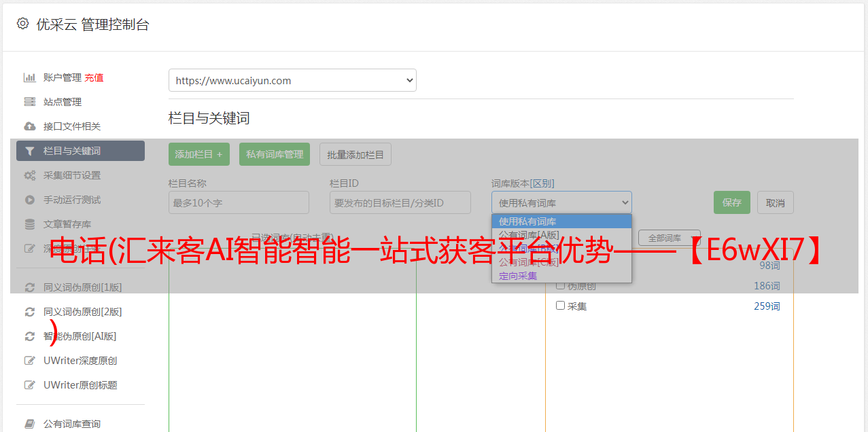Click the refresh icon for 同义词伪原创[2版]

click(29, 312)
